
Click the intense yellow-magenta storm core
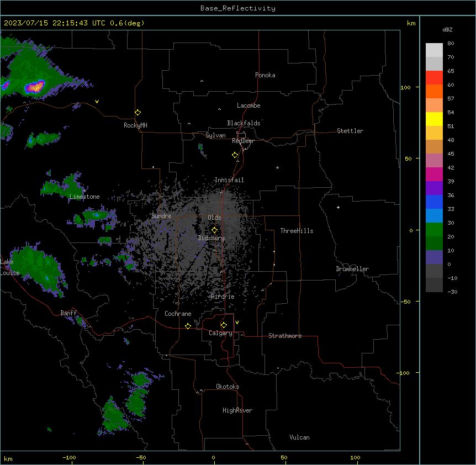35,87
